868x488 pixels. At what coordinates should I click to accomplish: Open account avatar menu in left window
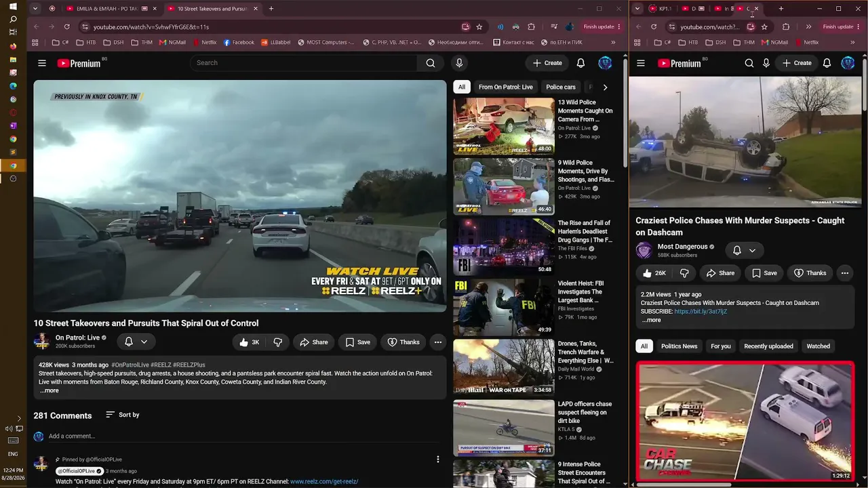605,63
